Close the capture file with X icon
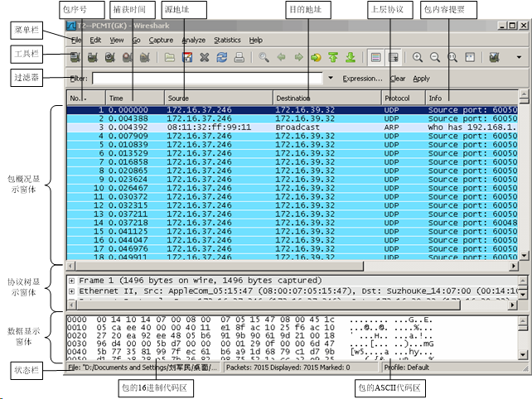 204,57
